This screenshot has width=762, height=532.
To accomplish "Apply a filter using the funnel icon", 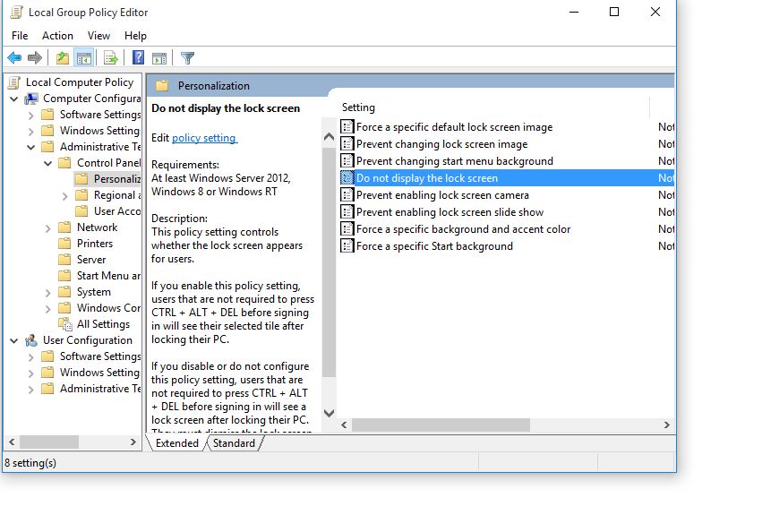I will tap(186, 57).
